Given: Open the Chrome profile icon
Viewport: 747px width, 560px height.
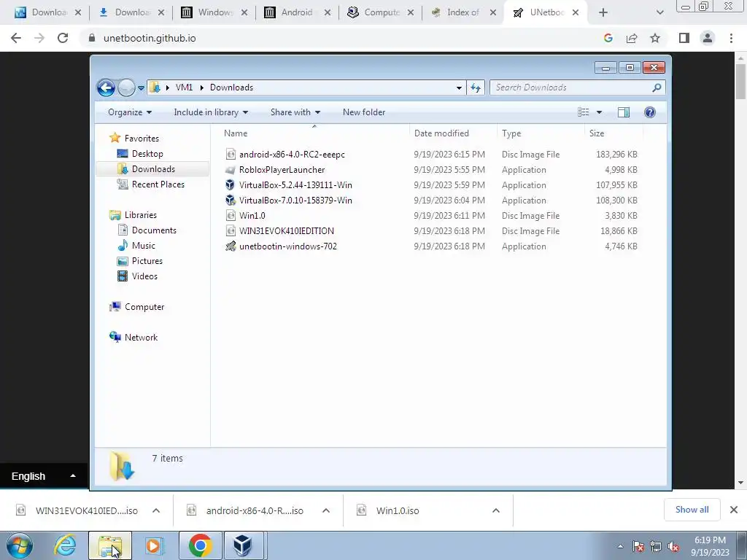Looking at the screenshot, I should [708, 38].
